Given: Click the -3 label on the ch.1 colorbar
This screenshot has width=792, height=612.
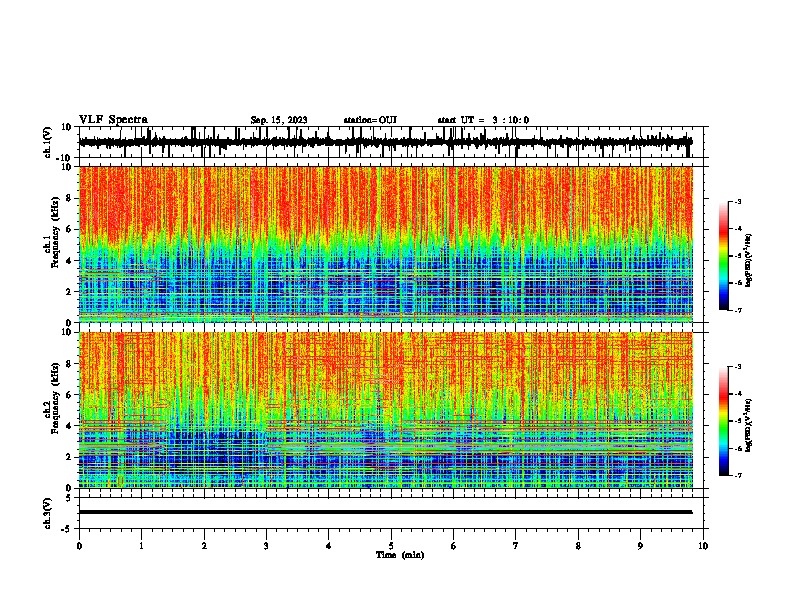Looking at the screenshot, I should click(737, 202).
